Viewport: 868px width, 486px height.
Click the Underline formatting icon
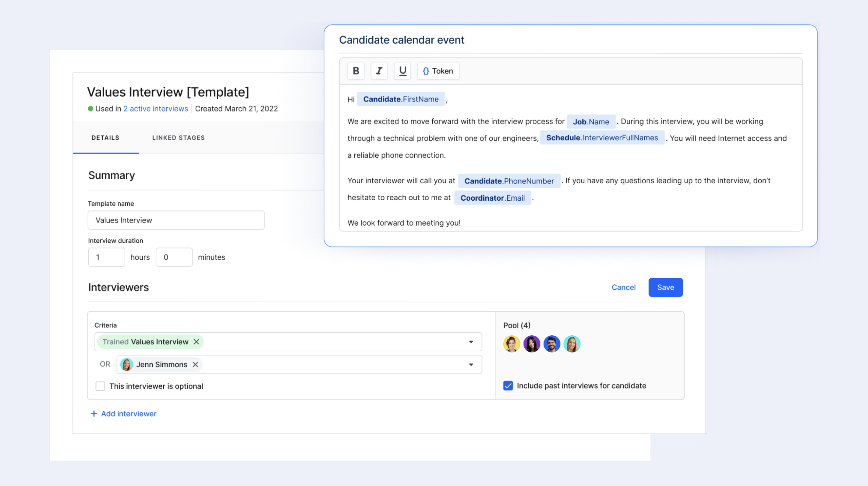[x=402, y=71]
